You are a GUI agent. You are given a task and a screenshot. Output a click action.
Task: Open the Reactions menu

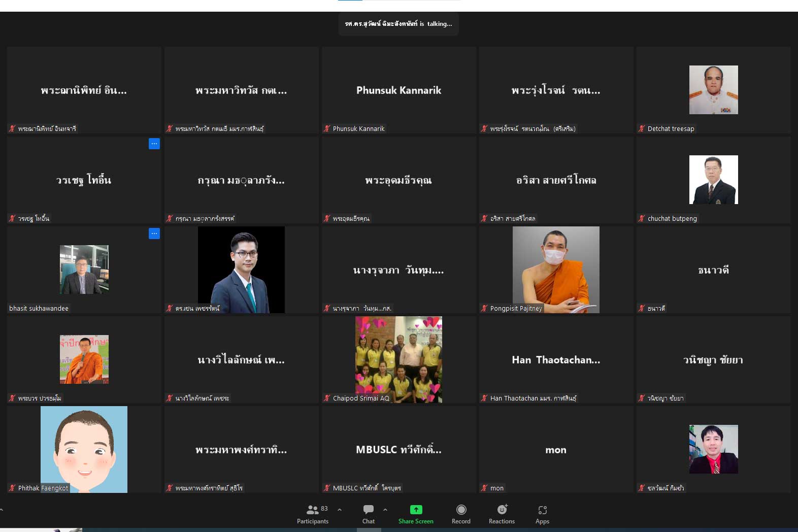502,513
